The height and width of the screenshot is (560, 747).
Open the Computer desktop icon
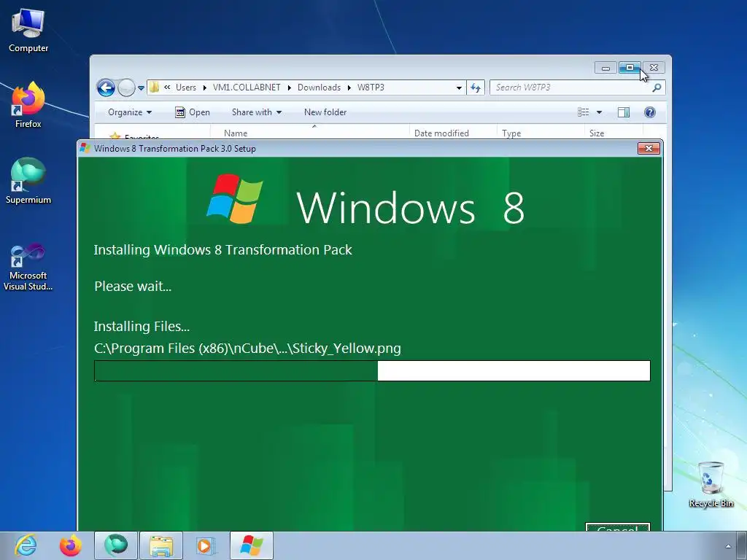[x=28, y=31]
